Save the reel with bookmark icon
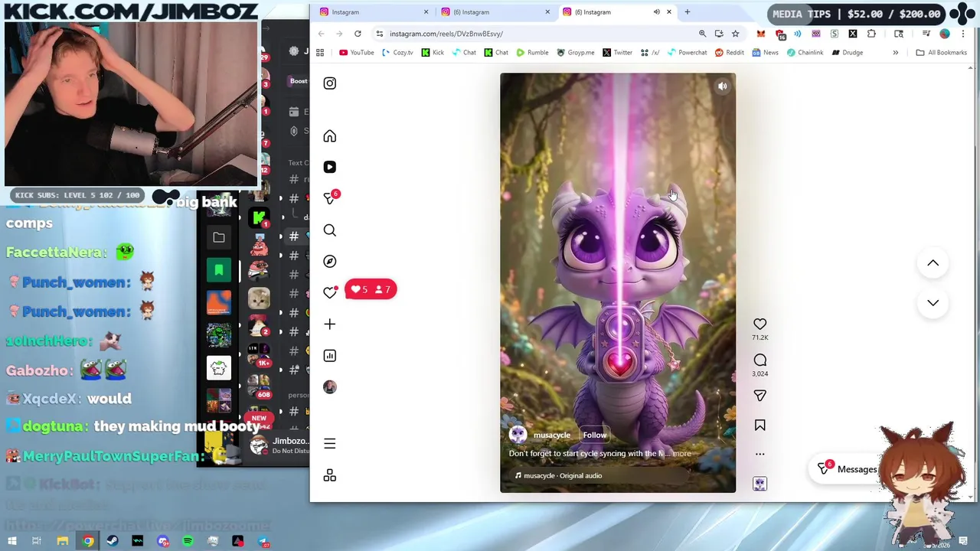This screenshot has height=551, width=980. [x=759, y=425]
